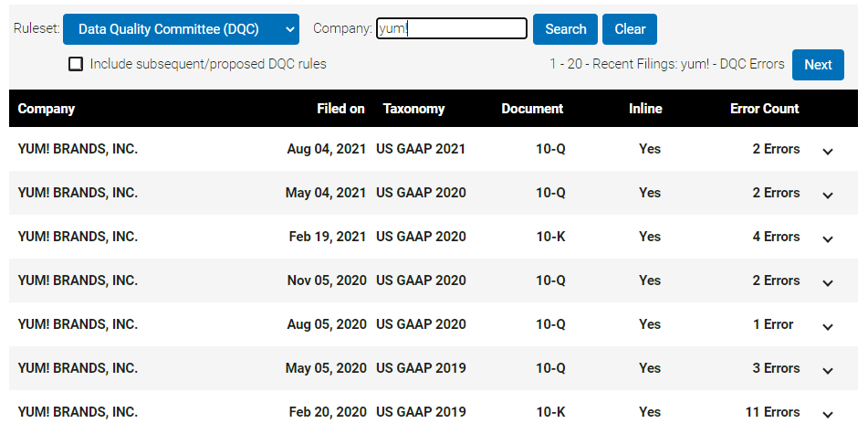
Task: Select the 11 Errors count entry
Action: click(x=772, y=412)
